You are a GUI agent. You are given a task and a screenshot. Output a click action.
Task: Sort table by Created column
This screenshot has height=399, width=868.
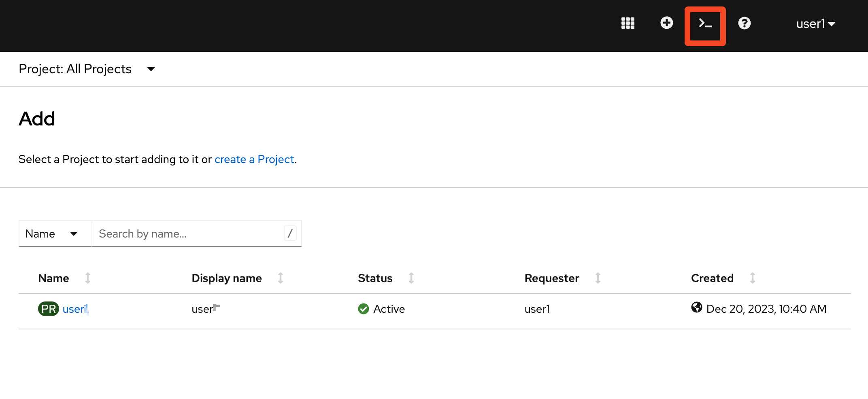(712, 278)
